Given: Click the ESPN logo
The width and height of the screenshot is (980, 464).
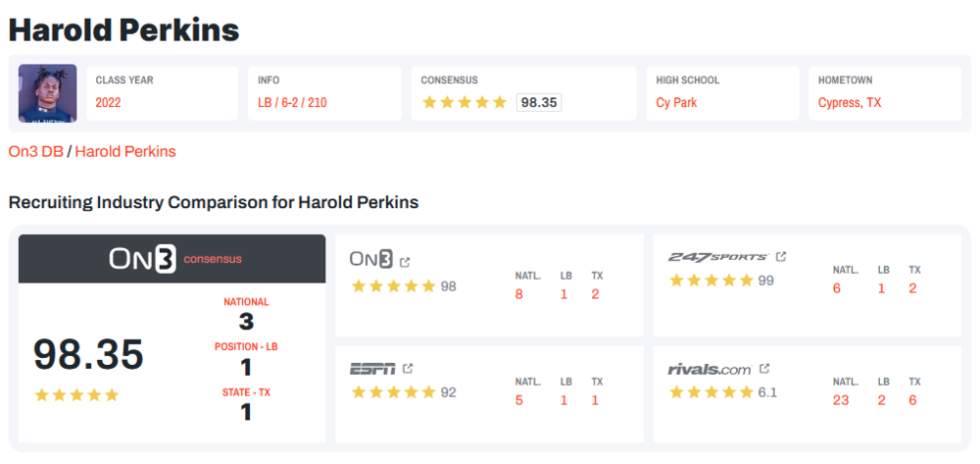Looking at the screenshot, I should tap(372, 369).
